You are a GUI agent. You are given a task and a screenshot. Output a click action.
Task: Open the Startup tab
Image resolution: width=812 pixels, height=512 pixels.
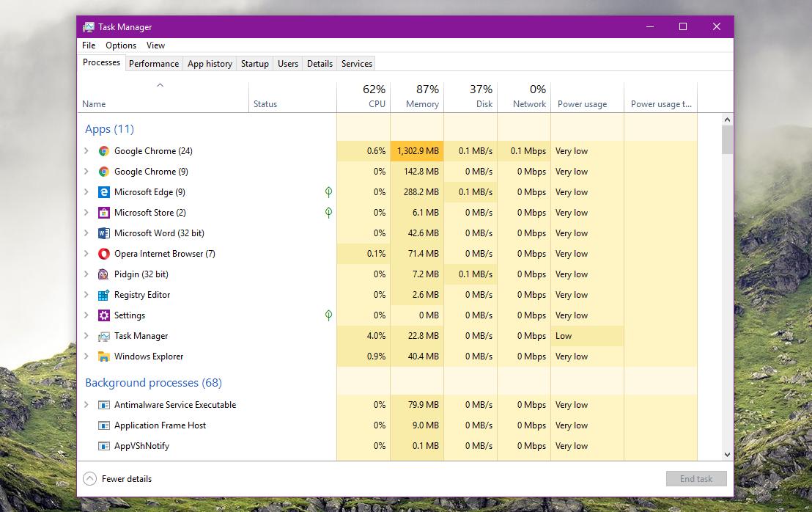click(255, 64)
